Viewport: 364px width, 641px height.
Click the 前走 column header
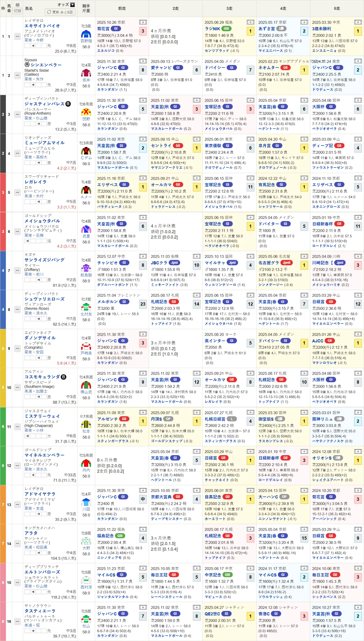(x=122, y=9)
